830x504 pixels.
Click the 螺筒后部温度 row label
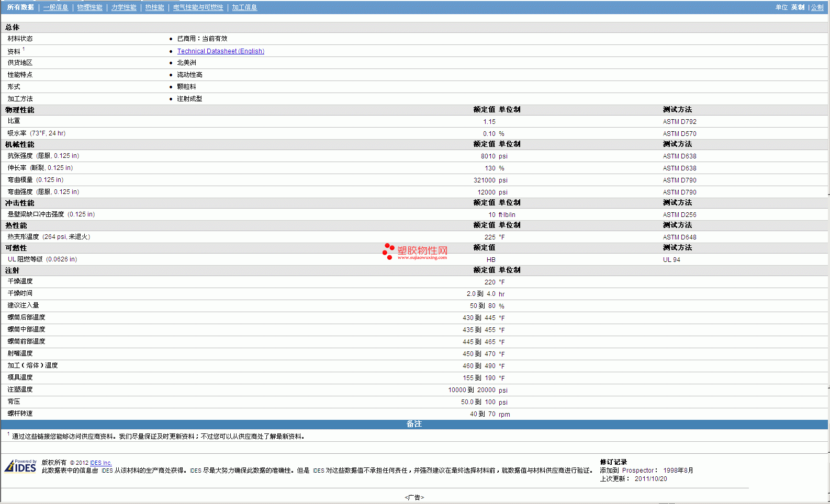click(x=26, y=317)
